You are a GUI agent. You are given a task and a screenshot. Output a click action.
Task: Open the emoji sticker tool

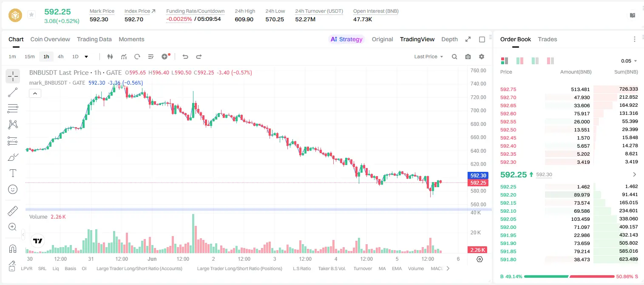click(13, 189)
